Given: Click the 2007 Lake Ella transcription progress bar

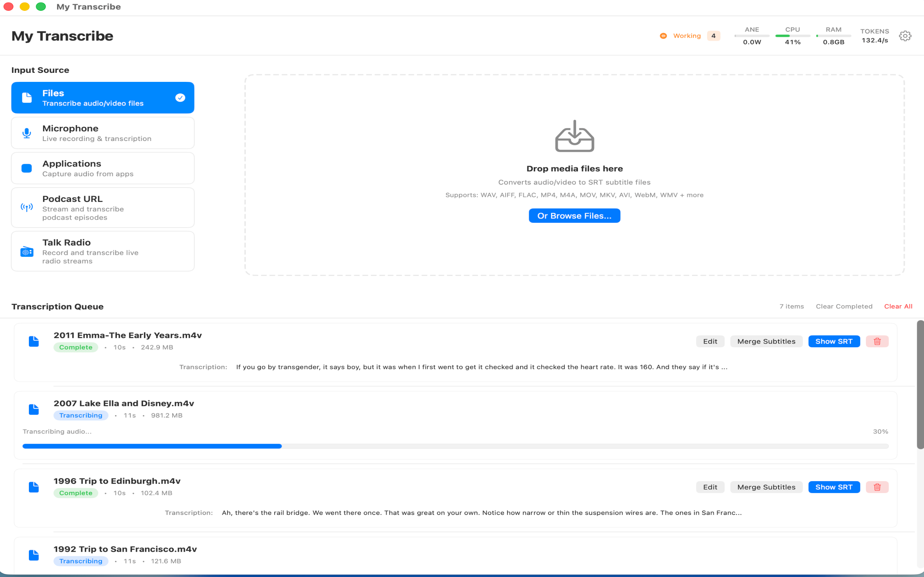Looking at the screenshot, I should coord(455,446).
